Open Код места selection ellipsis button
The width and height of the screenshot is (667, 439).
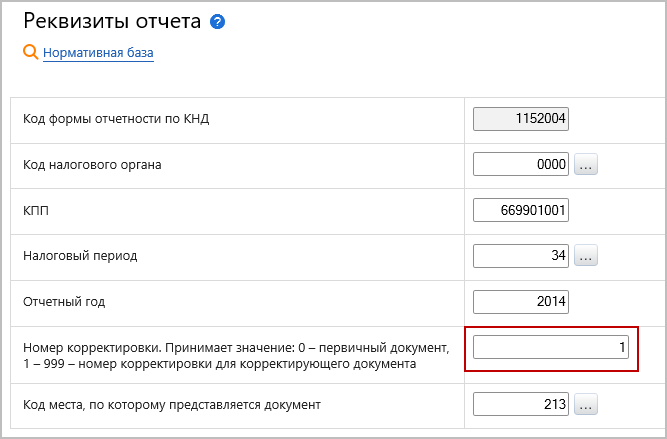click(586, 404)
